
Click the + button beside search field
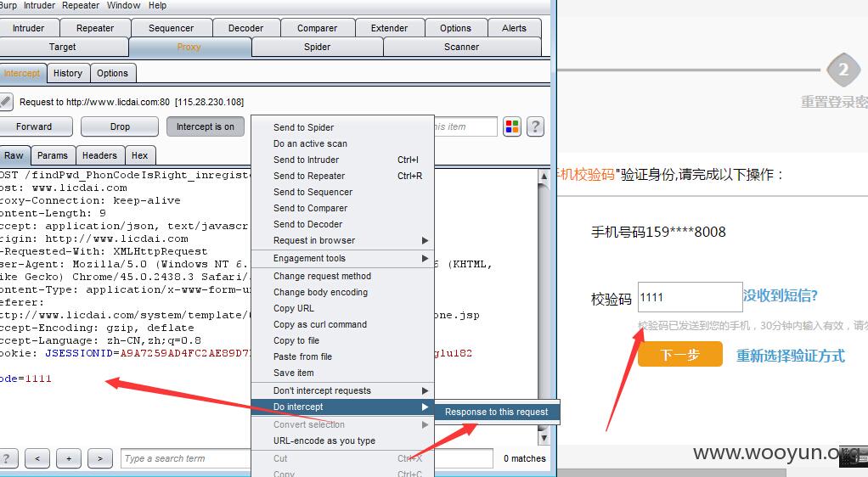point(69,458)
